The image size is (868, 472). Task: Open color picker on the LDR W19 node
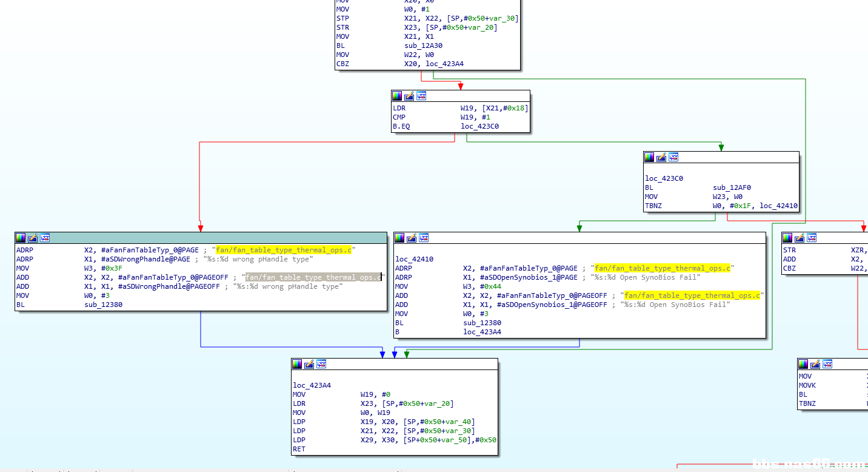tap(397, 96)
